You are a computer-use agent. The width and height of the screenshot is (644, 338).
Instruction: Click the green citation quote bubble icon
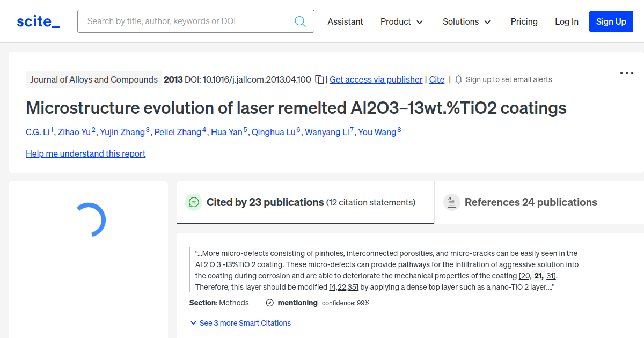193,202
